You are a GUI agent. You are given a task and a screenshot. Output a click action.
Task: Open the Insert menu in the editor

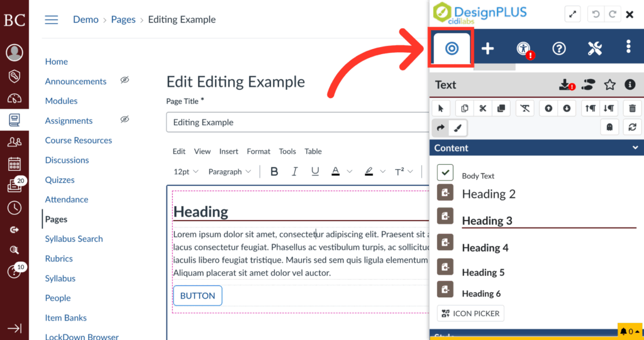228,151
